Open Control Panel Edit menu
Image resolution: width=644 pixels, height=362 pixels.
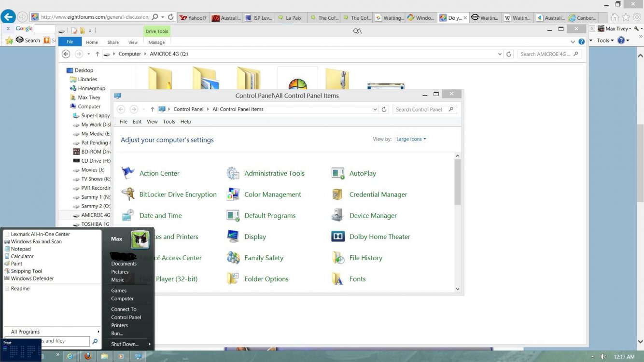pyautogui.click(x=137, y=122)
